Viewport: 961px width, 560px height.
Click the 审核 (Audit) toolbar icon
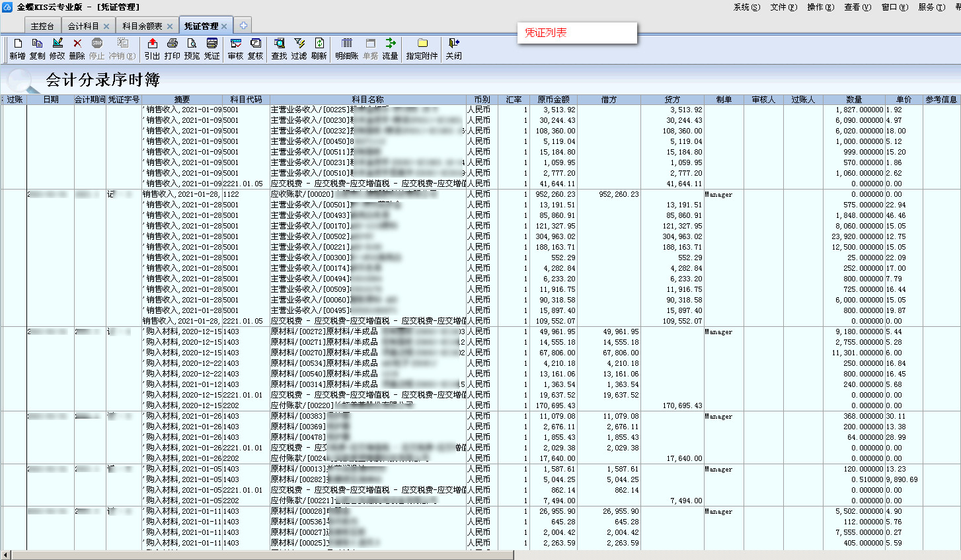point(235,48)
